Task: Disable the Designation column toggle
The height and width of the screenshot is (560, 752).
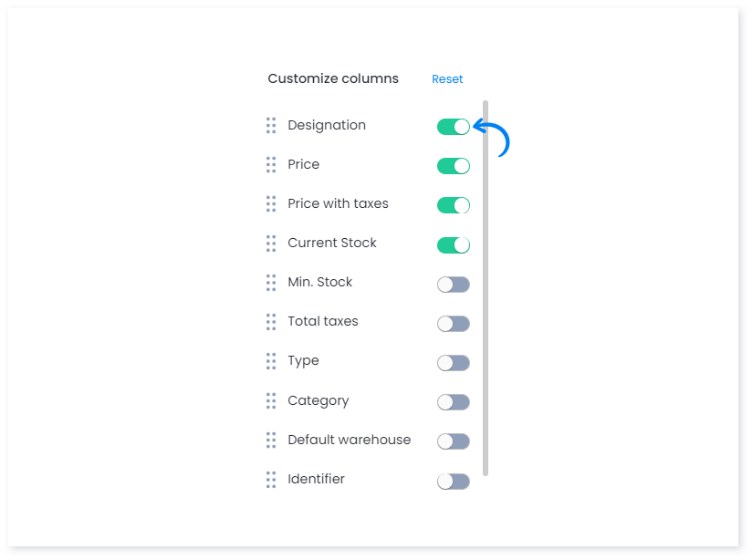Action: click(454, 127)
